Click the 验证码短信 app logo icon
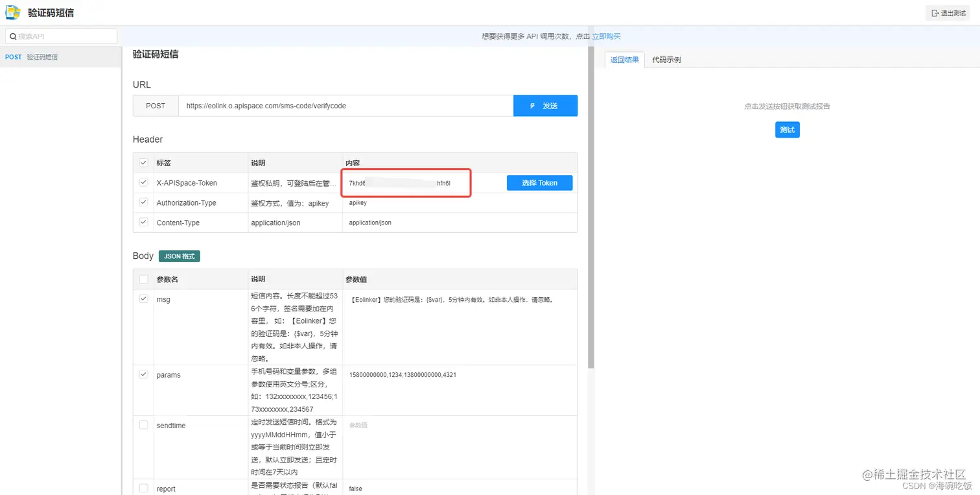The width and height of the screenshot is (980, 495). pyautogui.click(x=12, y=12)
